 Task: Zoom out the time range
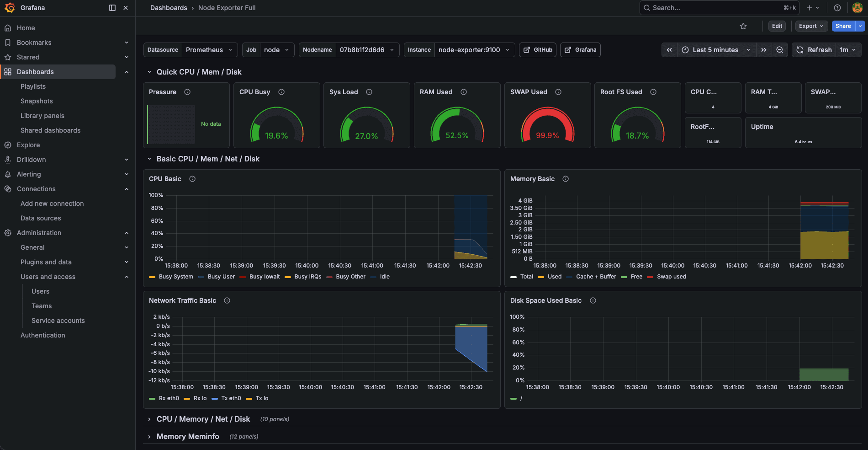pos(780,50)
